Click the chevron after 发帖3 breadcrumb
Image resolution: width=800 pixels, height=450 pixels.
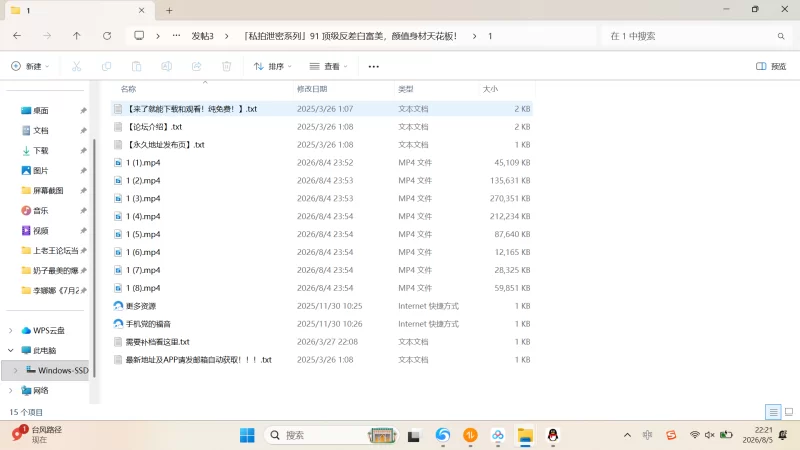[x=227, y=36]
